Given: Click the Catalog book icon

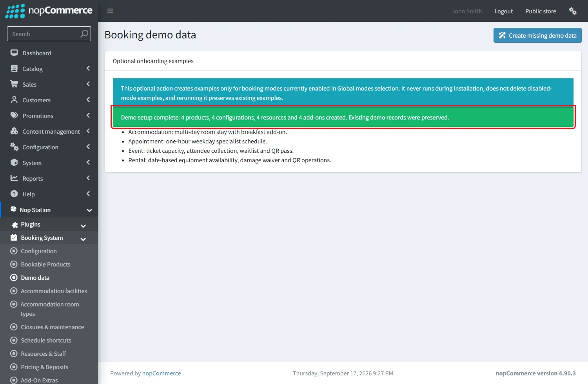Looking at the screenshot, I should click(x=14, y=69).
